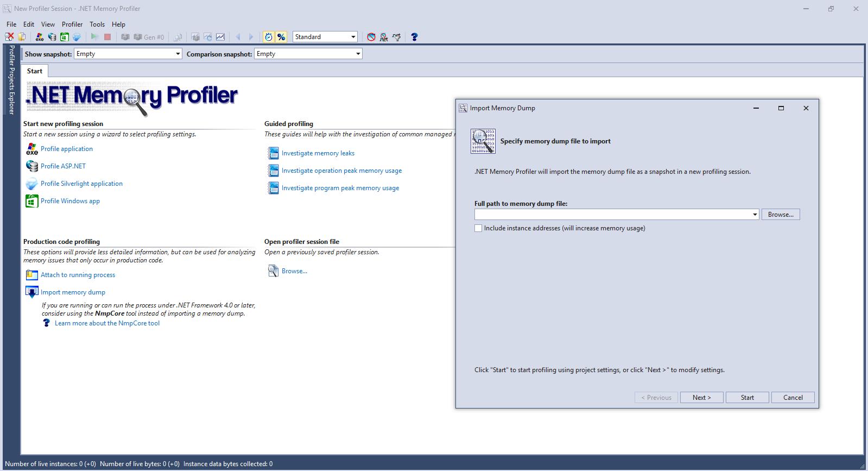Open the Tools menu
This screenshot has height=471, width=868.
pos(97,24)
